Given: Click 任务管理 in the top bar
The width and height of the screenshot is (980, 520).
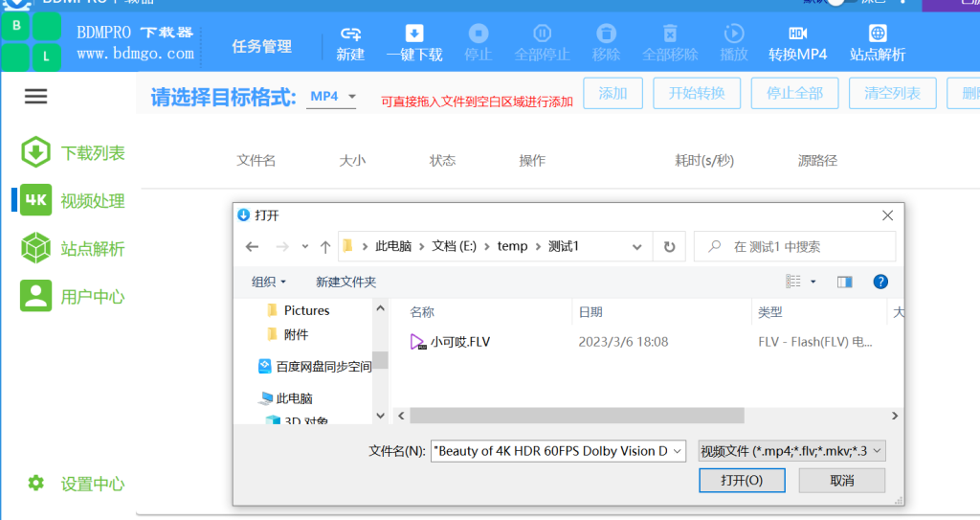Looking at the screenshot, I should pyautogui.click(x=262, y=46).
